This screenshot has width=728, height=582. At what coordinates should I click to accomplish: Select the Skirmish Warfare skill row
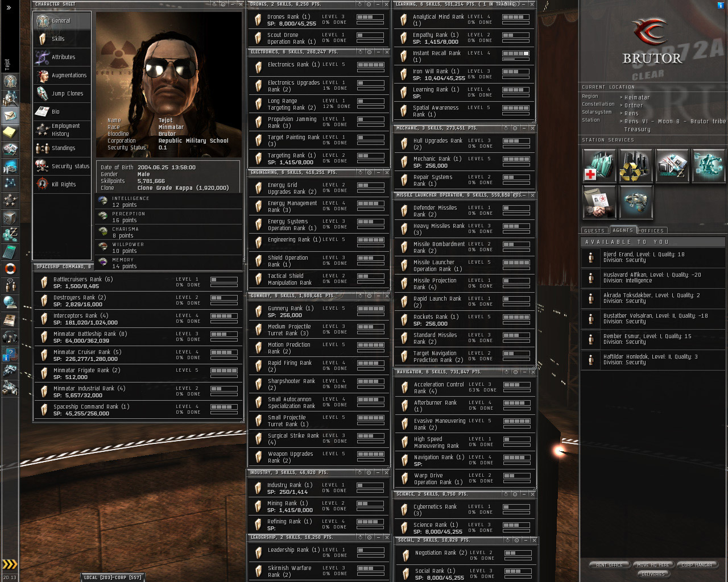319,571
